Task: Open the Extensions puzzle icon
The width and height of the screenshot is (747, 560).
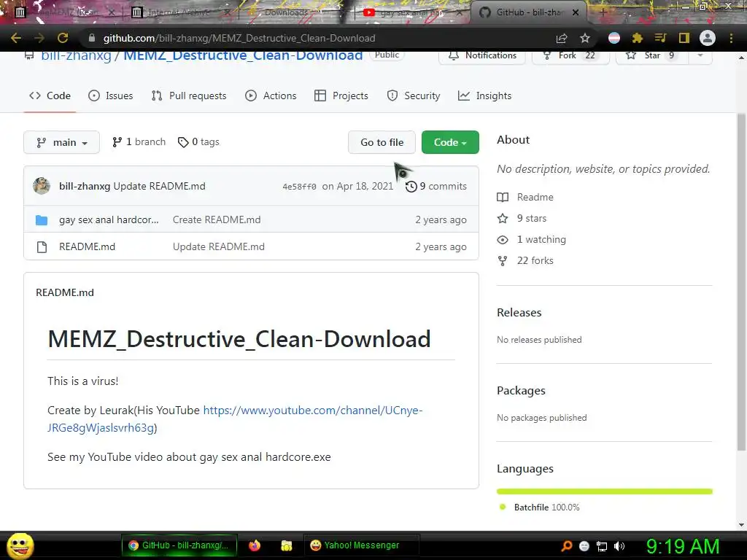Action: [x=638, y=38]
